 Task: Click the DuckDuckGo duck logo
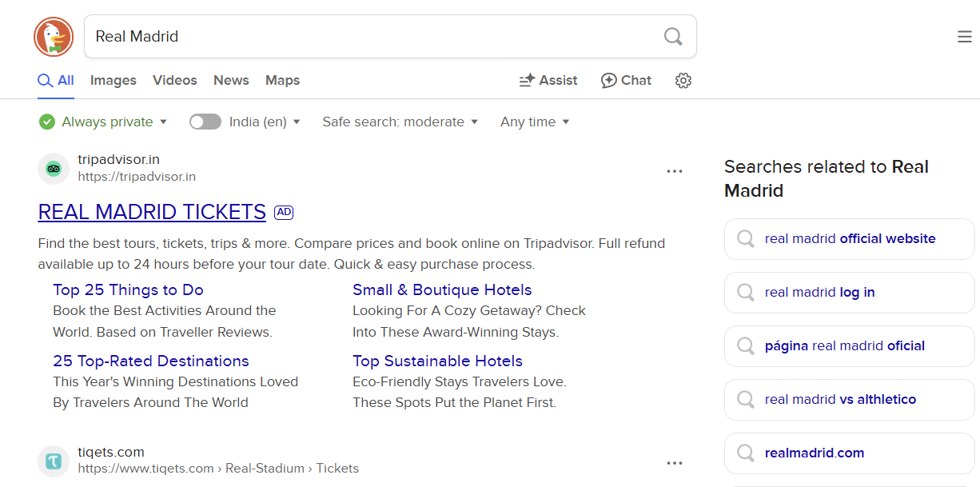point(54,37)
